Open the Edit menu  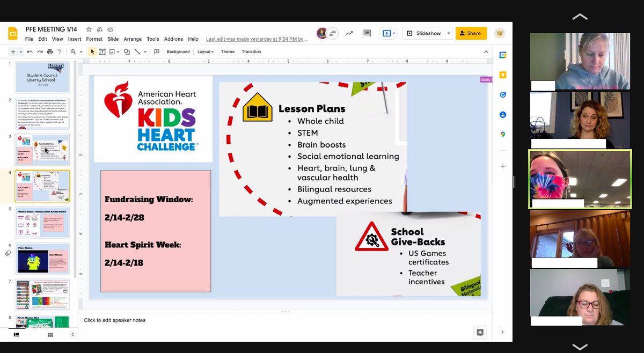coord(42,39)
